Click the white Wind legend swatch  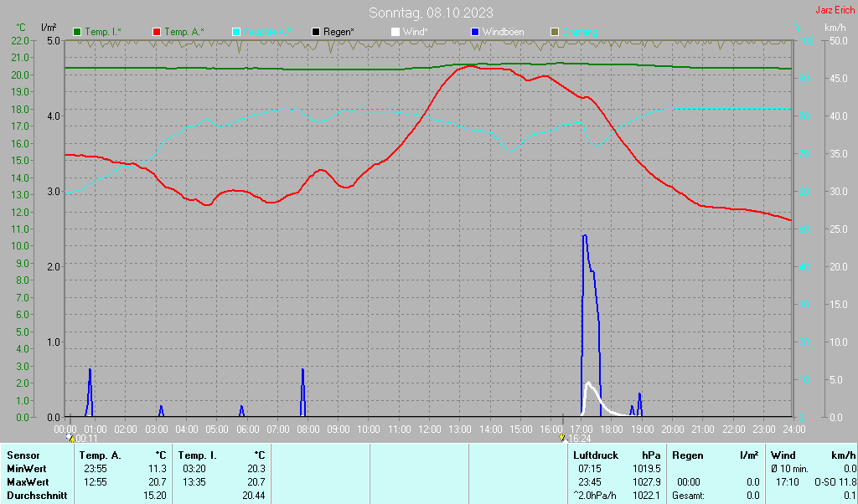click(x=395, y=33)
